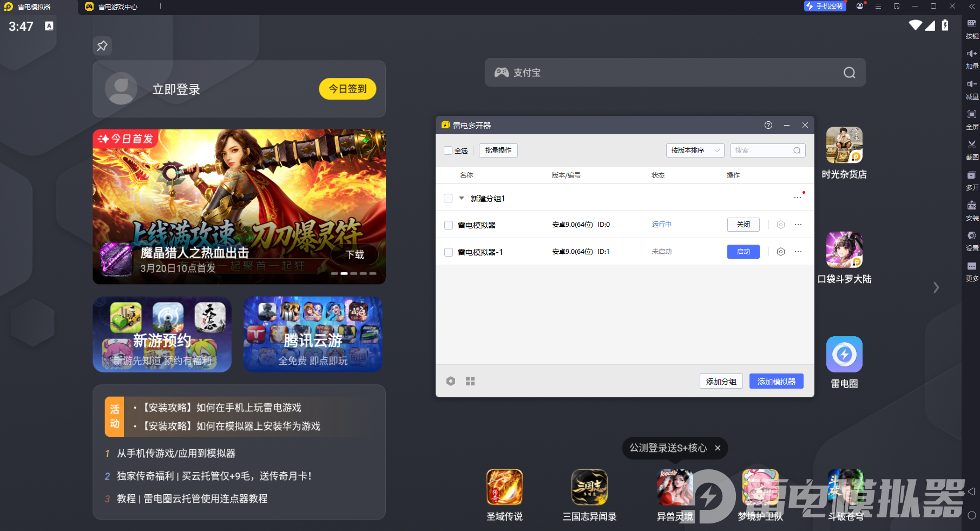Screen dimensions: 980x531
Task: Click 下载 on the banner game
Action: pyautogui.click(x=355, y=254)
